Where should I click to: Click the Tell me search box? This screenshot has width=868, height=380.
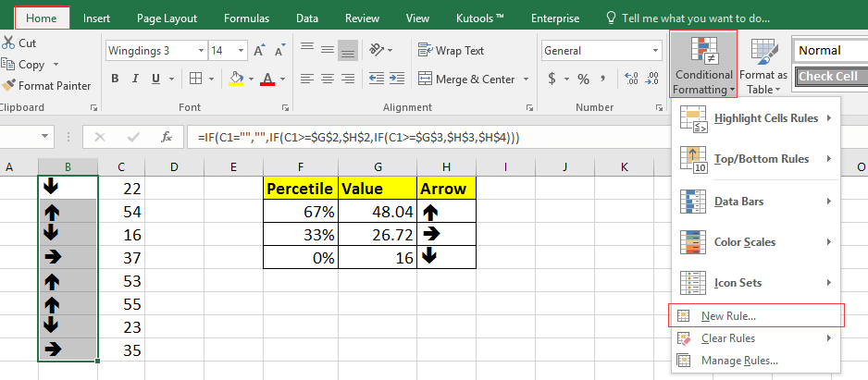tap(689, 18)
